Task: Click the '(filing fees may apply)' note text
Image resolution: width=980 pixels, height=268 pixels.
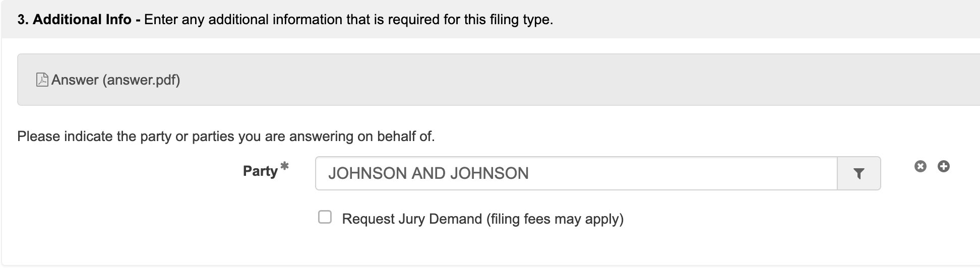Action: coord(555,219)
